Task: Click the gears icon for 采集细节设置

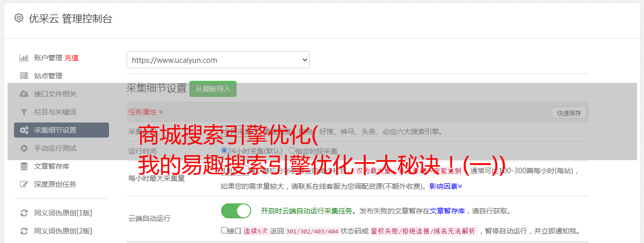Action: tap(24, 130)
